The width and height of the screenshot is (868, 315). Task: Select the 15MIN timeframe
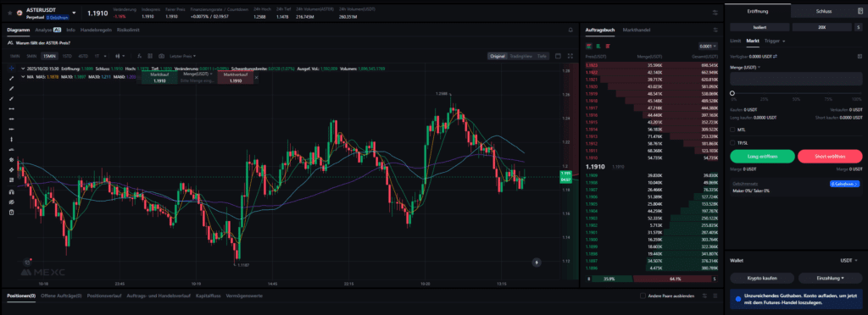pos(50,56)
